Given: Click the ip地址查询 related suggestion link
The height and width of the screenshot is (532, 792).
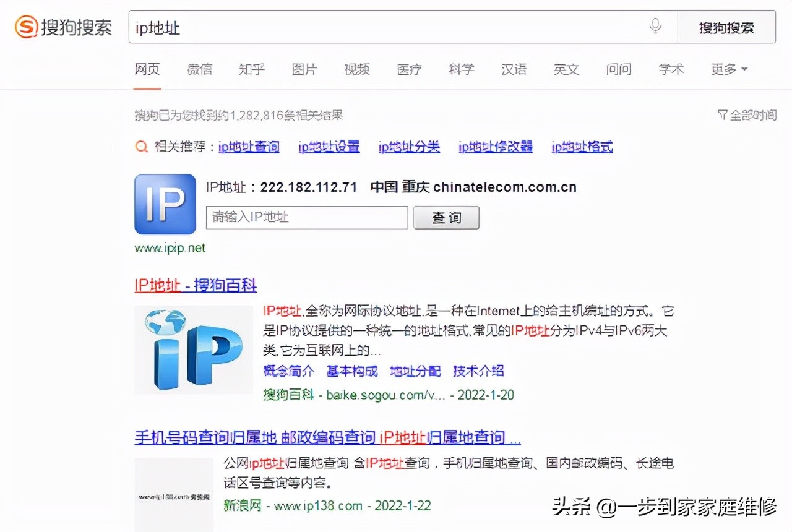Looking at the screenshot, I should coord(248,147).
